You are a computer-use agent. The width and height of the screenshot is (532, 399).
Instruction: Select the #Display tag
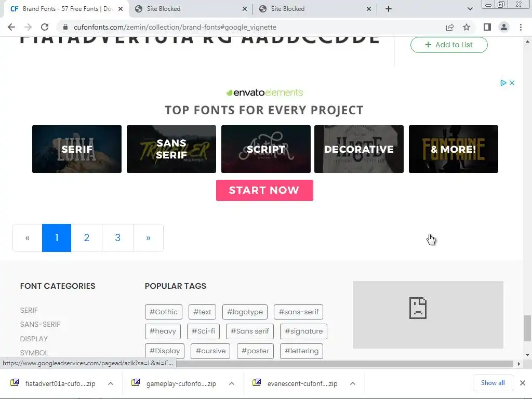[x=165, y=351]
